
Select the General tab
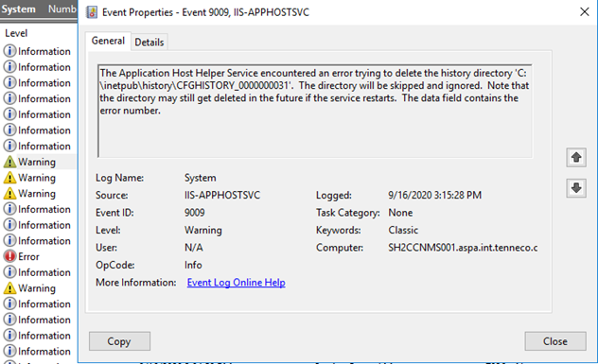tap(108, 41)
